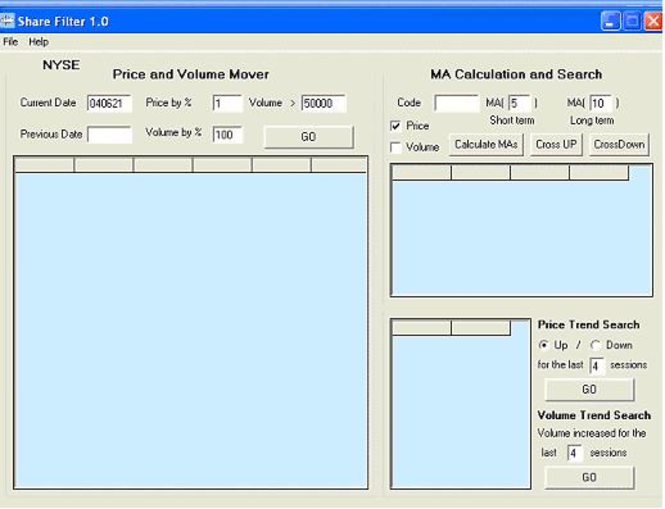Click the Previous Date input field
The height and width of the screenshot is (509, 665).
click(x=109, y=134)
